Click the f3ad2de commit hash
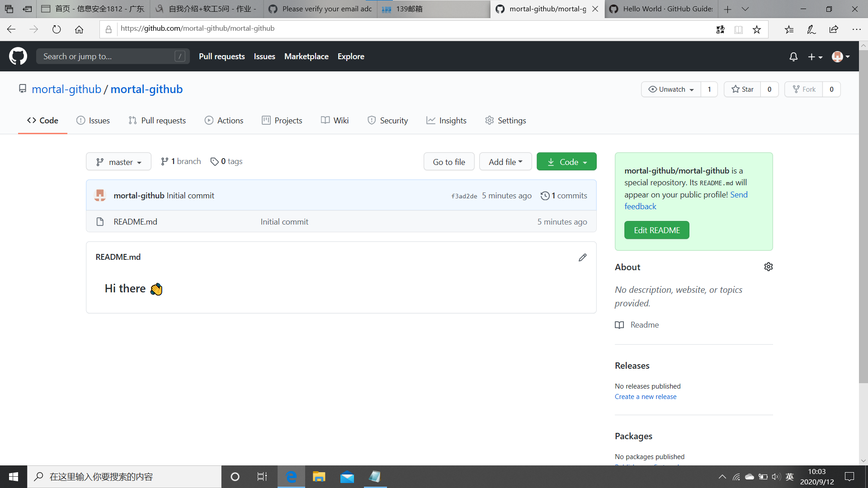Image resolution: width=868 pixels, height=488 pixels. coord(464,196)
